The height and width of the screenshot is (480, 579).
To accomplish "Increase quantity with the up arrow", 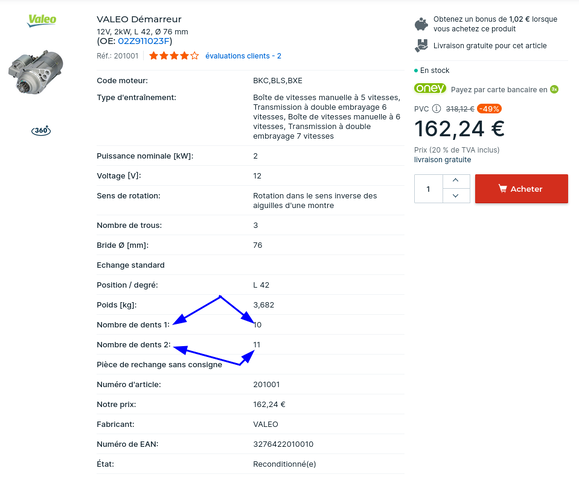I will tap(456, 181).
